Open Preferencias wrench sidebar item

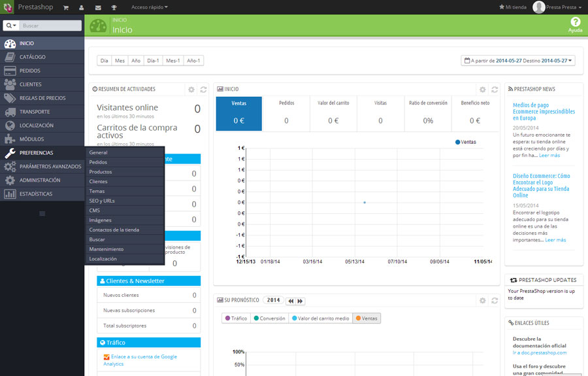coord(42,153)
